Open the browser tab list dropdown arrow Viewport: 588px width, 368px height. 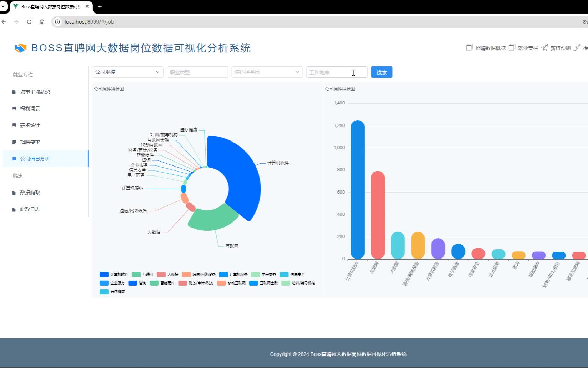[3, 6]
